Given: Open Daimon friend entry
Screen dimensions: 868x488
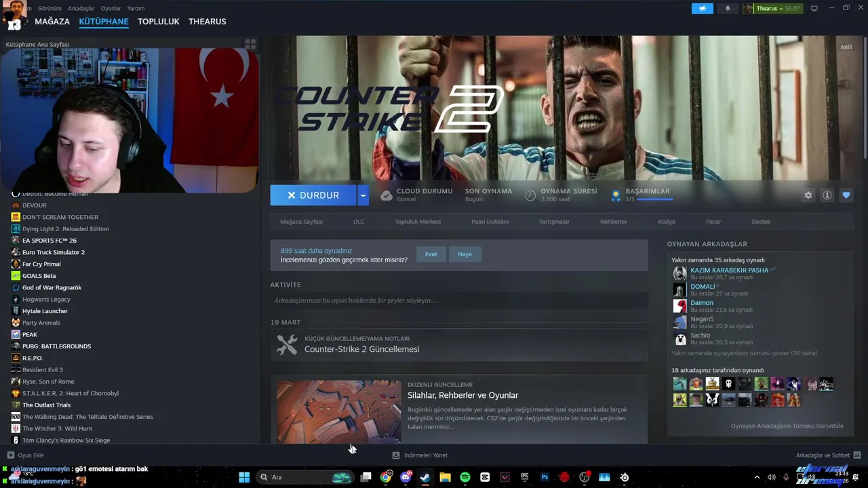Looking at the screenshot, I should (702, 303).
